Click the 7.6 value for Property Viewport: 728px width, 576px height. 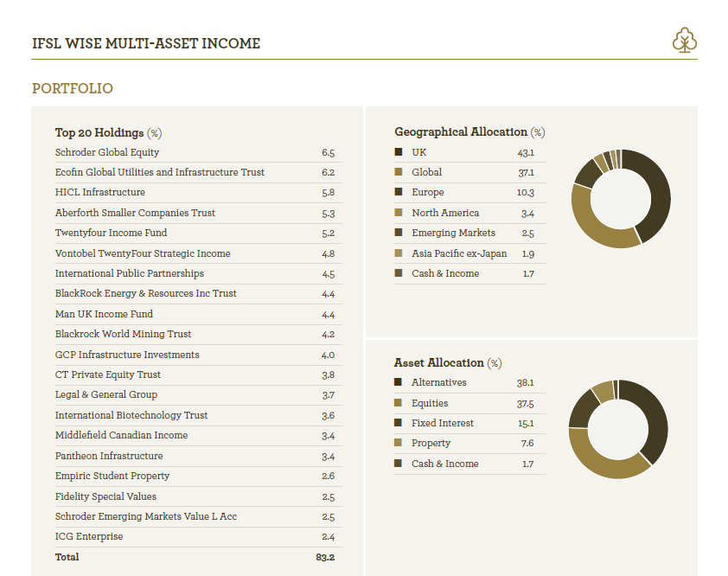tap(527, 444)
